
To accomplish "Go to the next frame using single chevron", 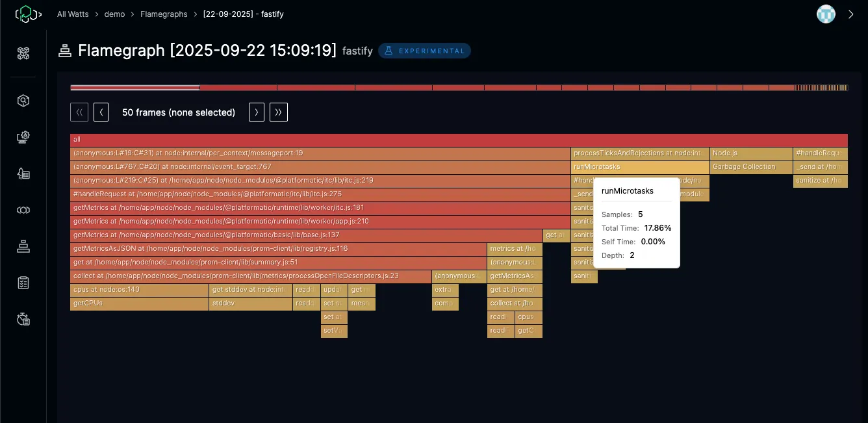I will (x=257, y=112).
